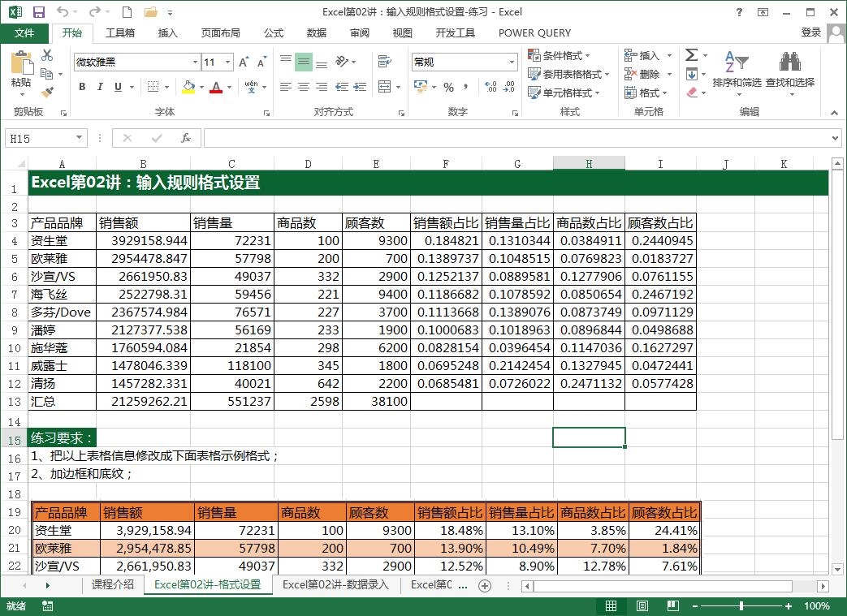Open sheet tab Excel第02讲-数据录入

(x=335, y=584)
